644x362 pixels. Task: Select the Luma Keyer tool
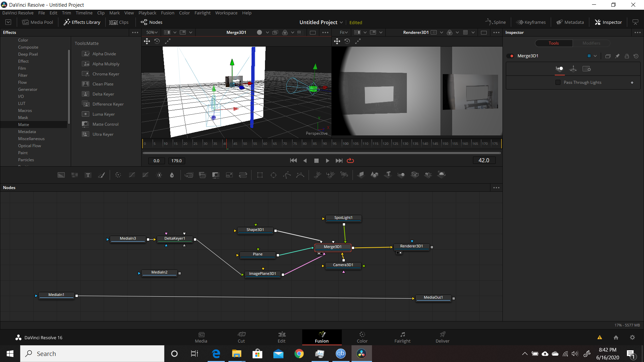pyautogui.click(x=104, y=114)
